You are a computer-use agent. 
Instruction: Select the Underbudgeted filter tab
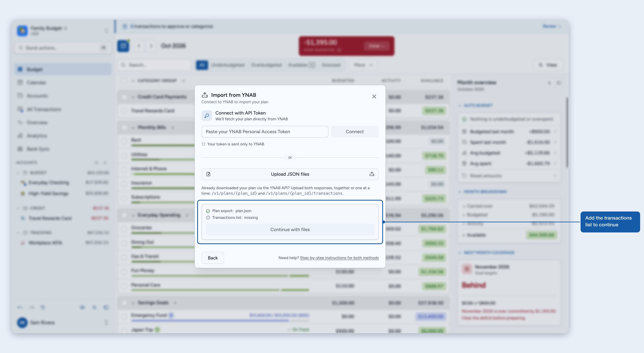(x=227, y=65)
